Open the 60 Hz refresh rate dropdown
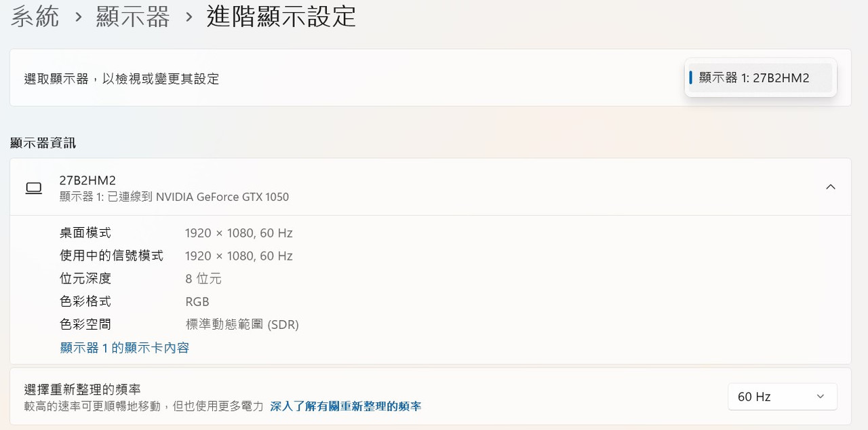Viewport: 868px width, 430px height. tap(783, 397)
